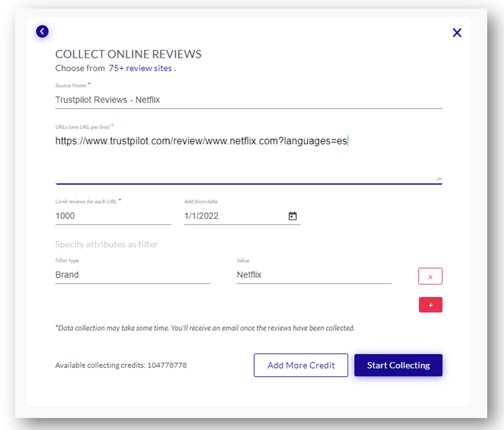
Task: Close the Collect Online Reviews dialog
Action: pyautogui.click(x=456, y=32)
